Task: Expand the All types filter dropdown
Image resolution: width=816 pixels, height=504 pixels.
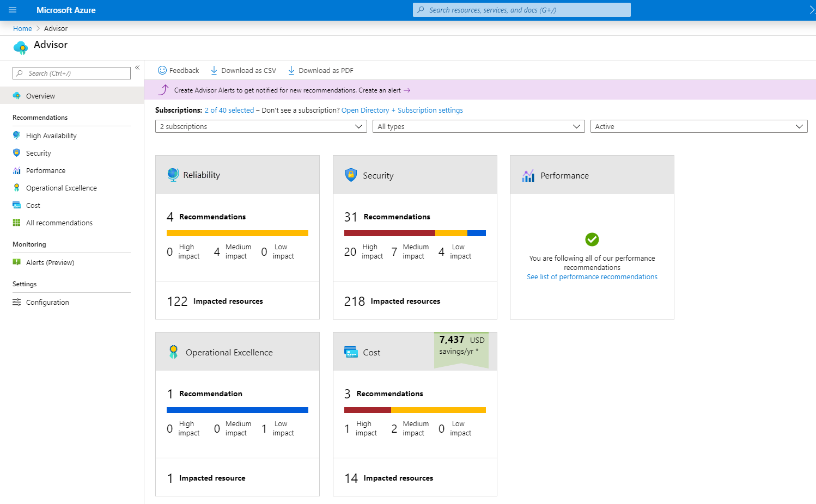Action: click(x=479, y=126)
